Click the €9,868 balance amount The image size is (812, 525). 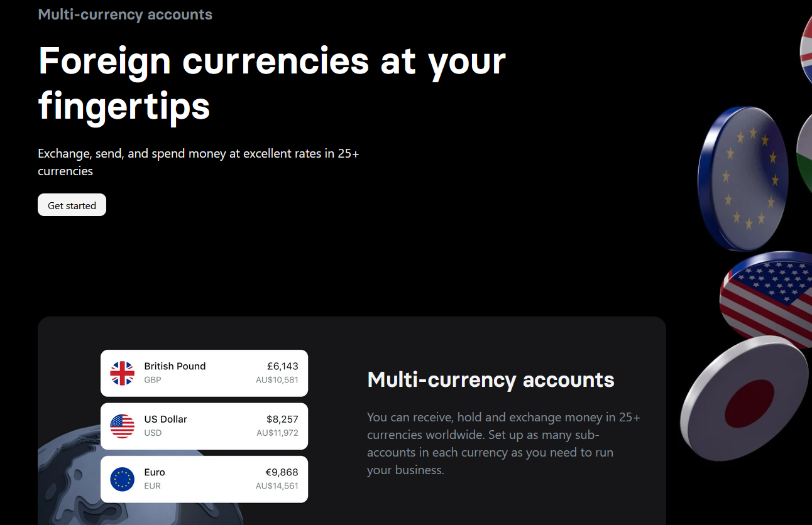(x=282, y=472)
